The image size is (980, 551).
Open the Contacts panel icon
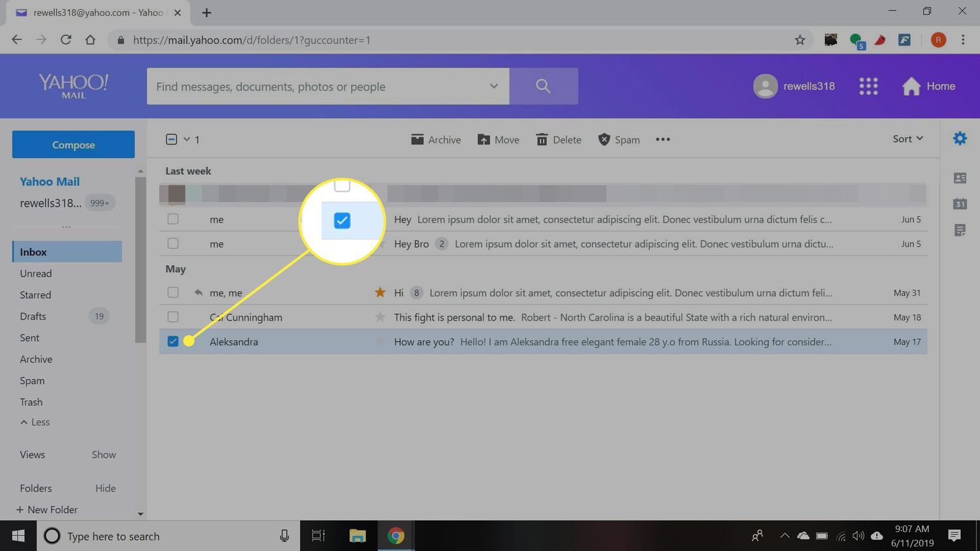tap(960, 178)
